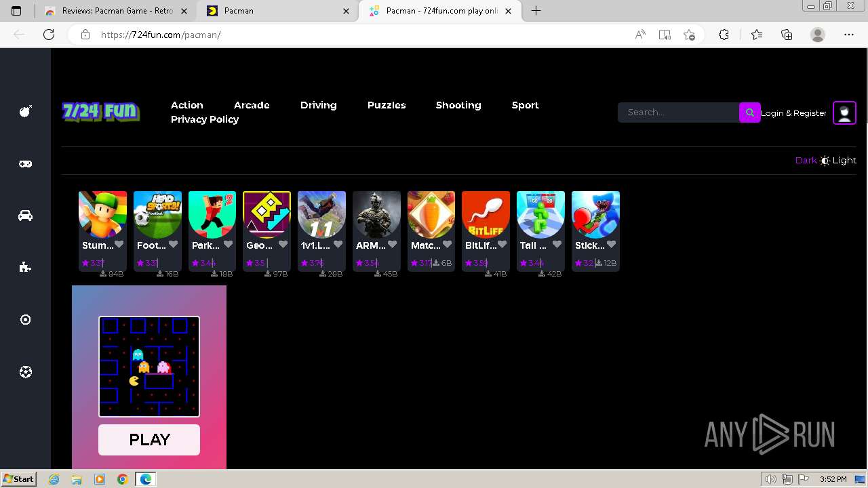This screenshot has width=868, height=488.
Task: Open the favorites list toolbar icon
Action: 756,35
